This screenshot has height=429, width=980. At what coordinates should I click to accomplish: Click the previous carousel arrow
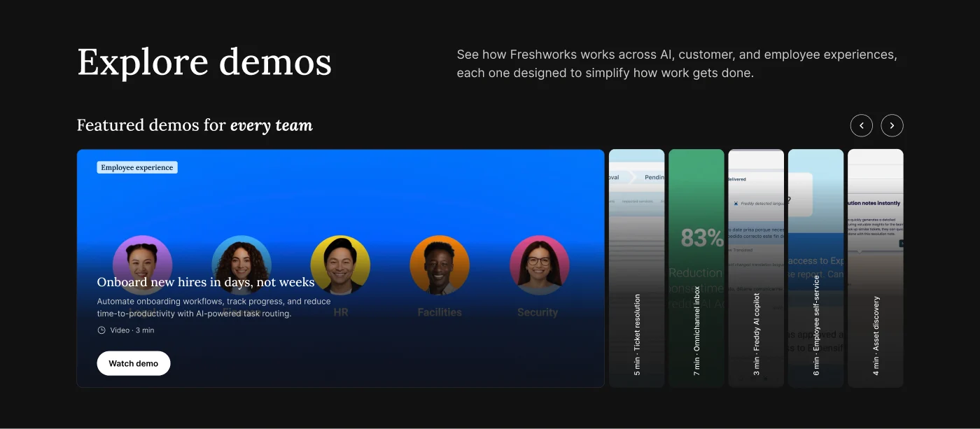[x=862, y=125]
